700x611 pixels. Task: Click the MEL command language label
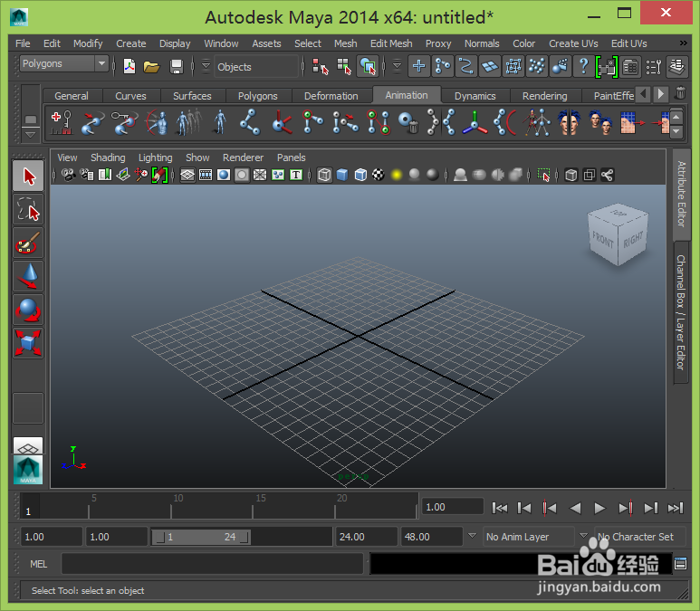[38, 564]
